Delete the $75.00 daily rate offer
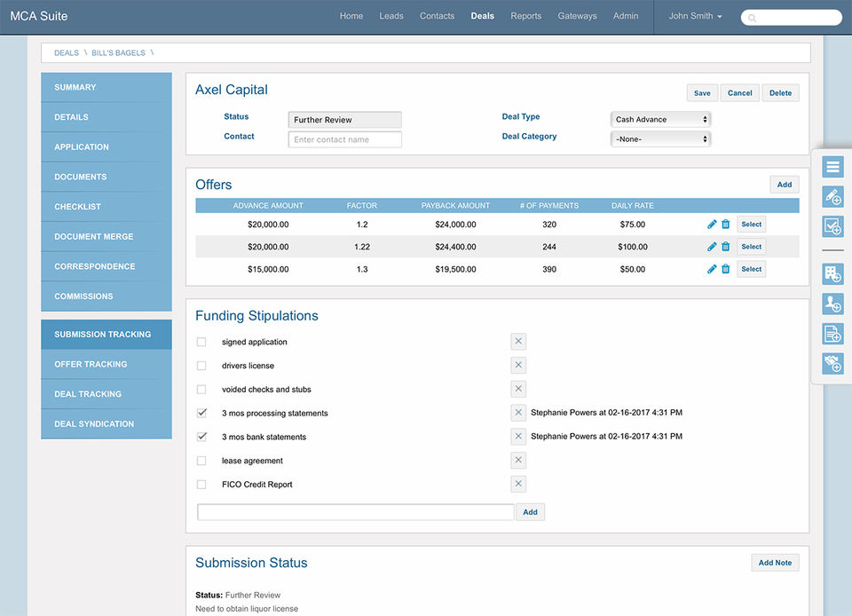Screen dimensions: 852x616 coord(725,225)
